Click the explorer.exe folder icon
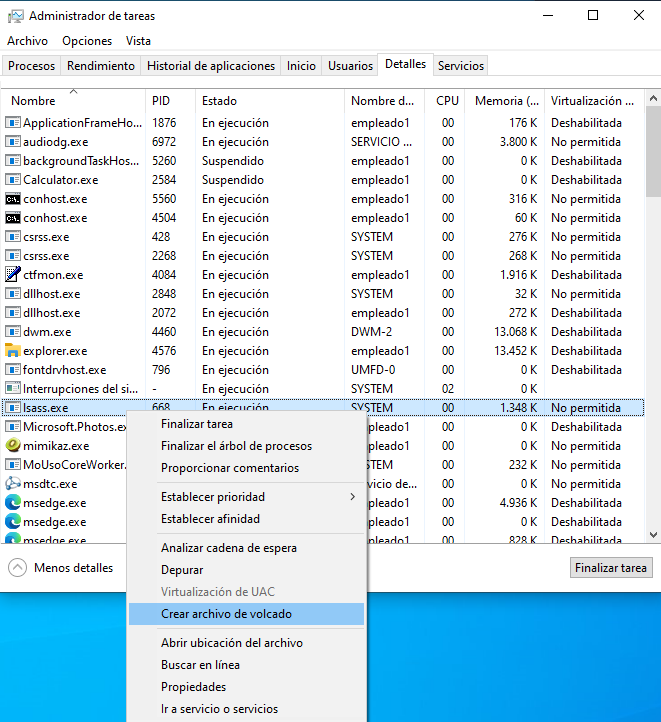The image size is (661, 722). tap(13, 350)
